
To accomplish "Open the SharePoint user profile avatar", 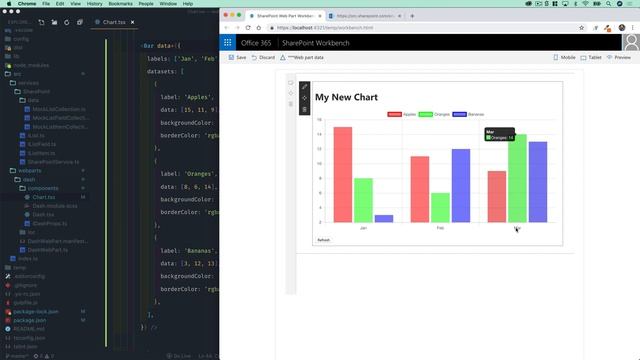I will coord(631,42).
